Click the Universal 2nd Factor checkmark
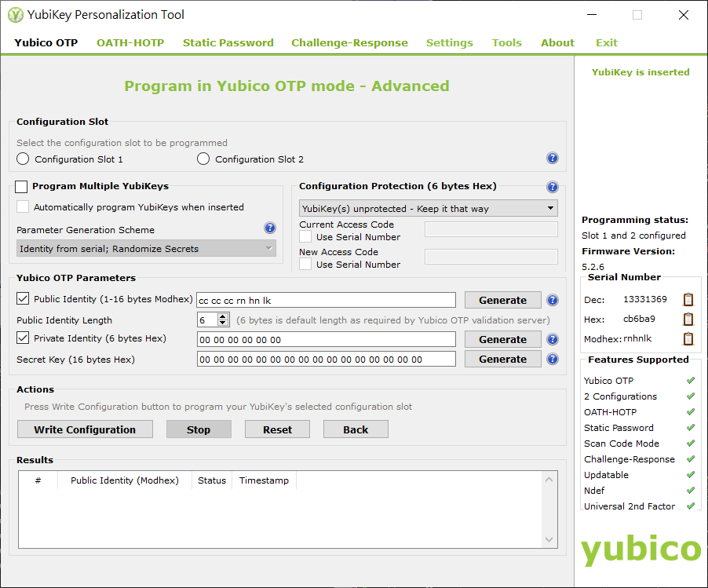Screen dimensions: 708x588 691,506
